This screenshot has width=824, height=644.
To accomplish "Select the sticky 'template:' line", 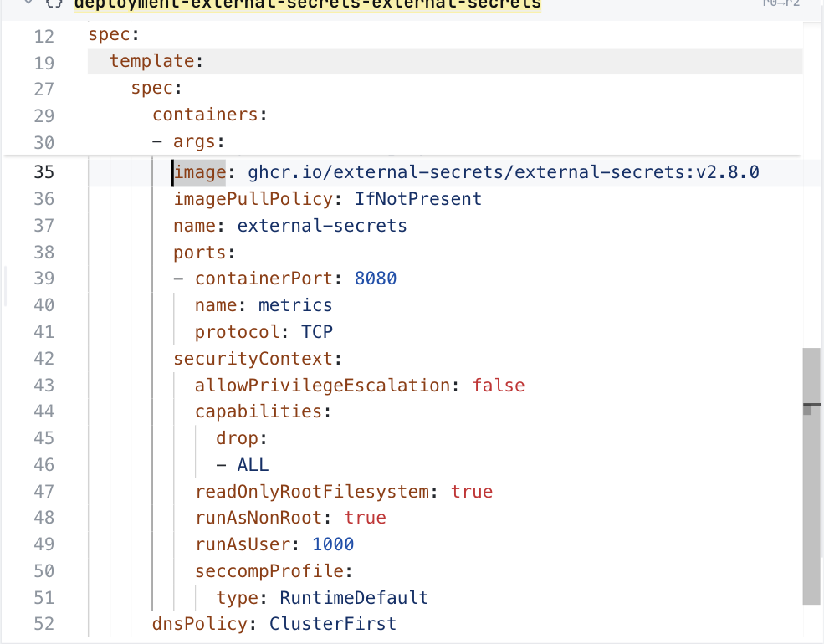I will [156, 61].
